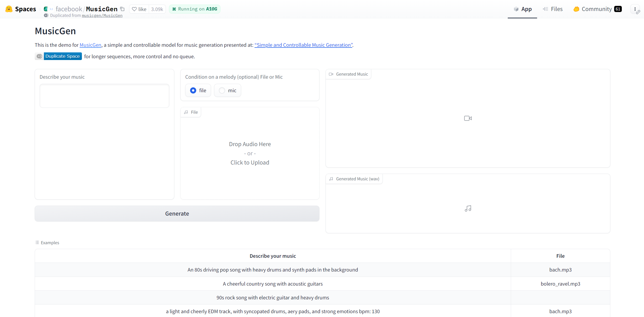Click the Duplicate Space button

coord(63,56)
